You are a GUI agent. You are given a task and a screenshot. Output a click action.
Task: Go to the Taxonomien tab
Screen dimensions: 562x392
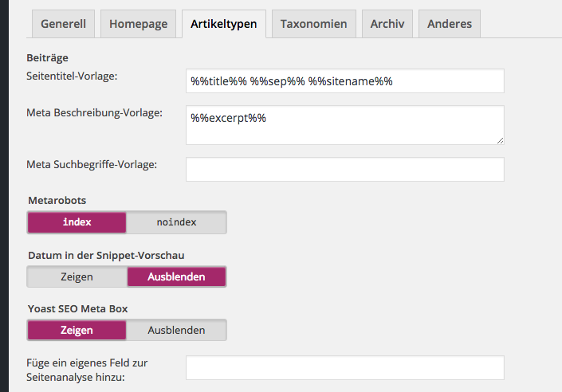[313, 24]
